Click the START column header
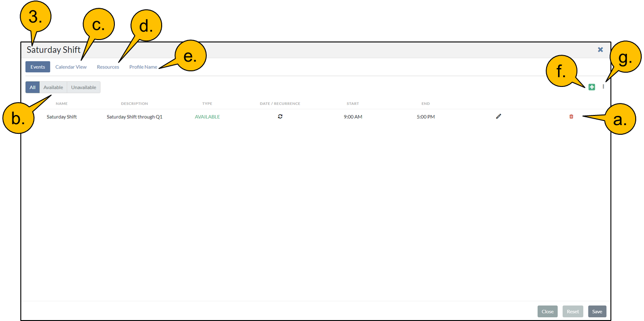The image size is (644, 321). pyautogui.click(x=353, y=103)
